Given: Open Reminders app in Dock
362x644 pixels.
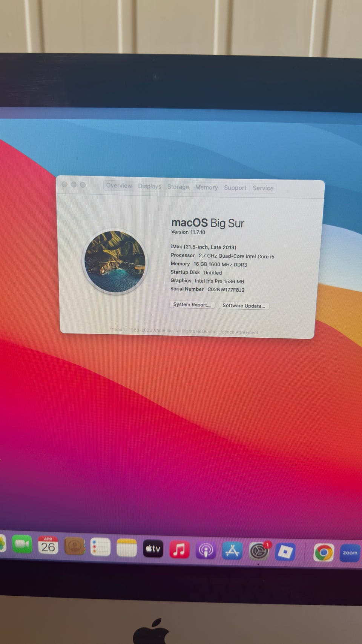Looking at the screenshot, I should (100, 547).
